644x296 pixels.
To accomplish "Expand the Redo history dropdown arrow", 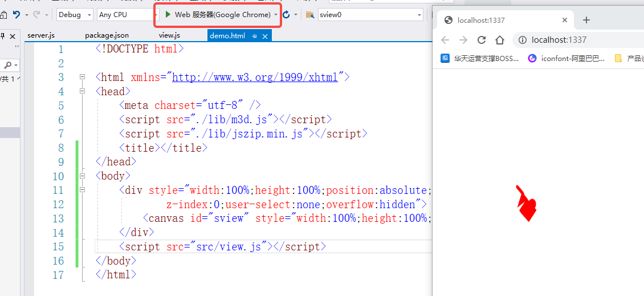I will [46, 15].
